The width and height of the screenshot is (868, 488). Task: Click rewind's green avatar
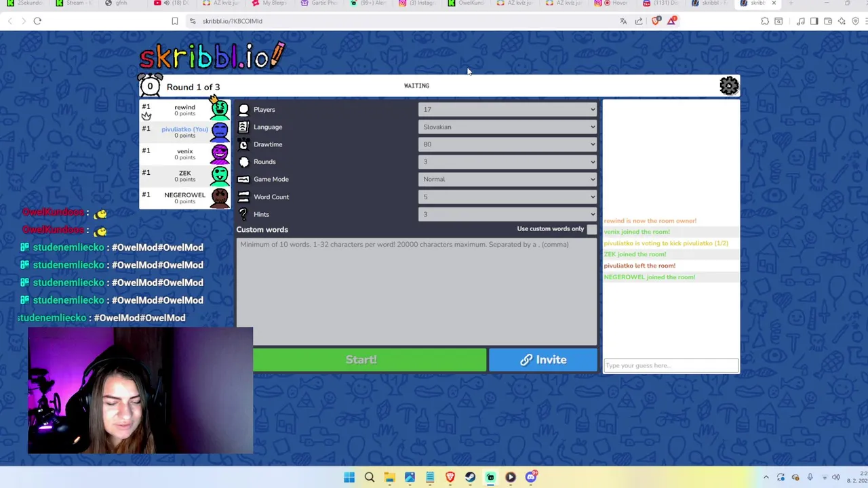[220, 109]
